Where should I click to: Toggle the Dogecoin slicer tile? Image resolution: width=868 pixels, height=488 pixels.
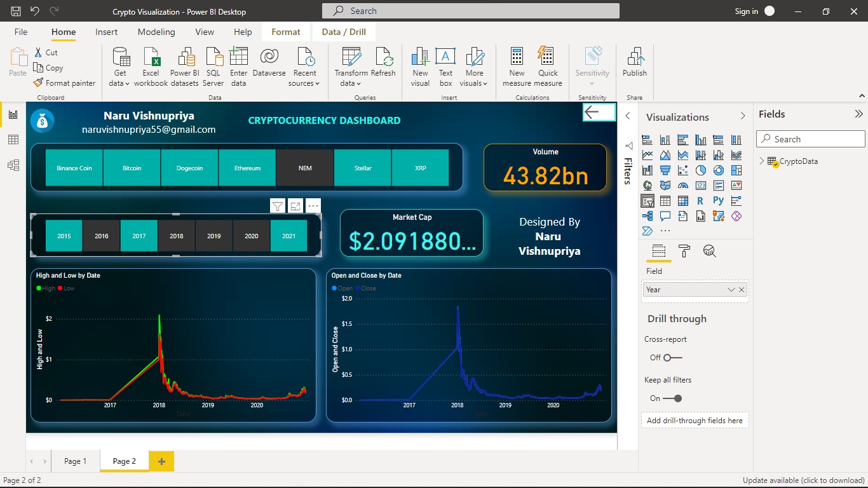[x=189, y=168]
